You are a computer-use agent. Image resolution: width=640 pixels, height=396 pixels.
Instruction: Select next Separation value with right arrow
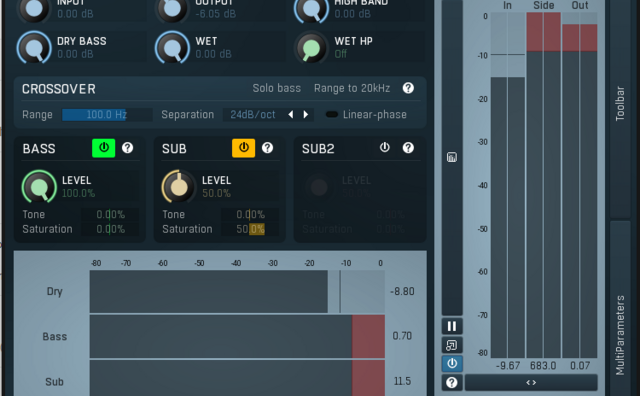pos(306,114)
